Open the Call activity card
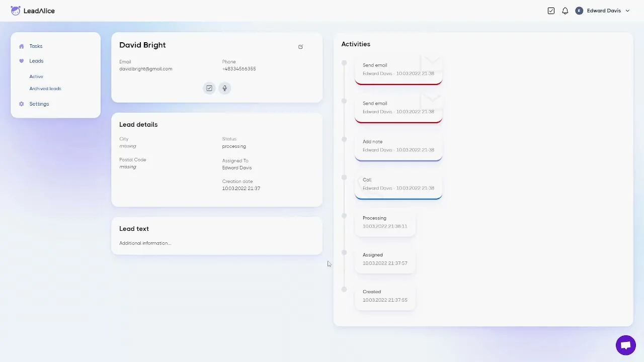Viewport: 644px width, 362px height. [398, 185]
